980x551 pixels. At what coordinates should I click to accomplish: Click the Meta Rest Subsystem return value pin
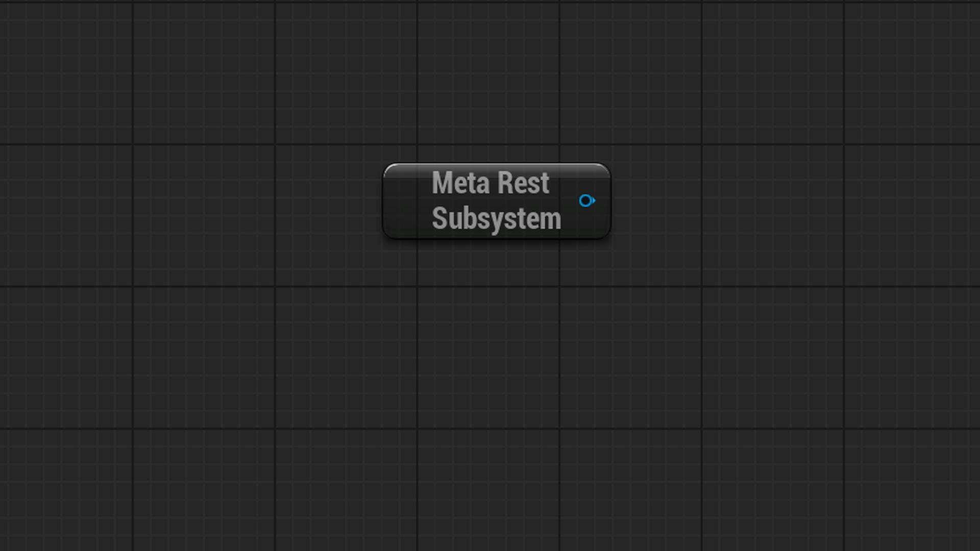click(x=587, y=201)
